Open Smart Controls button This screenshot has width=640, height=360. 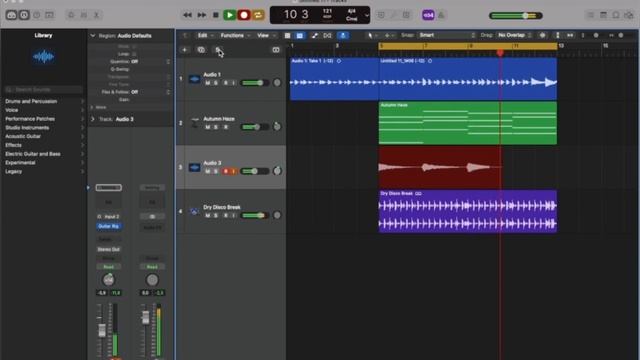tap(71, 15)
